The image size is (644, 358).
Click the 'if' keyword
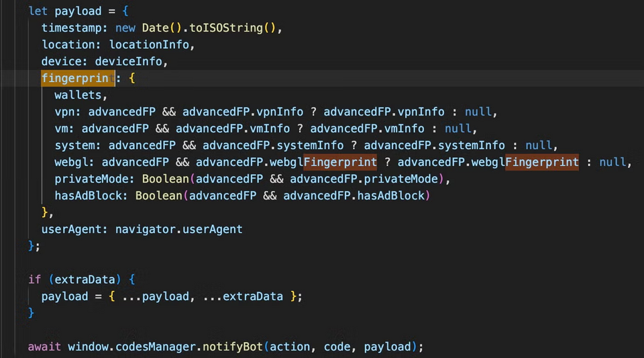tap(34, 280)
